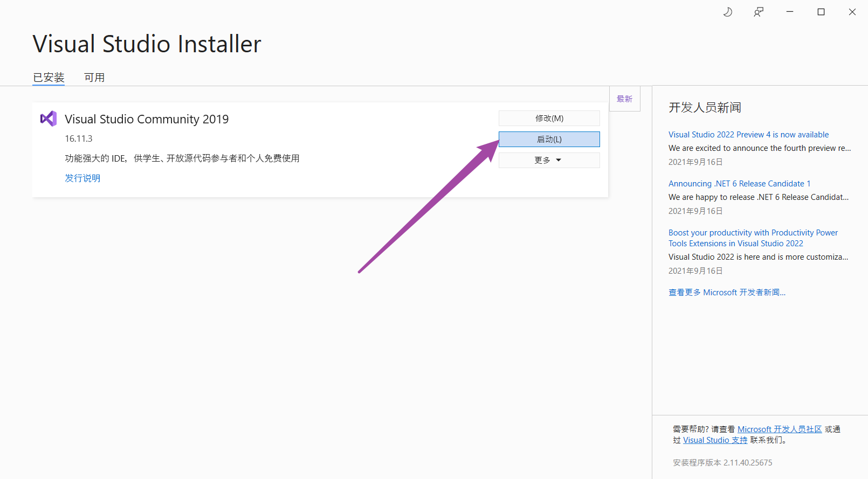Screen dimensions: 868x479
Task: Toggle the dark theme moon icon
Action: [x=728, y=12]
